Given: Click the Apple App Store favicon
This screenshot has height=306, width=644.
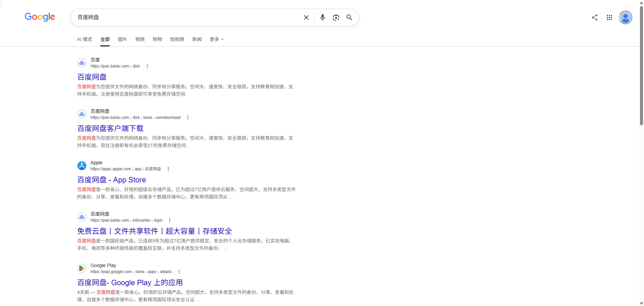Looking at the screenshot, I should pyautogui.click(x=82, y=166).
